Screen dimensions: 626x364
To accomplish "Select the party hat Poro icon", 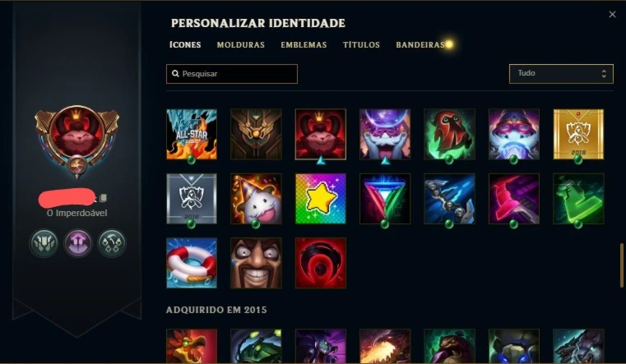I will tap(256, 199).
